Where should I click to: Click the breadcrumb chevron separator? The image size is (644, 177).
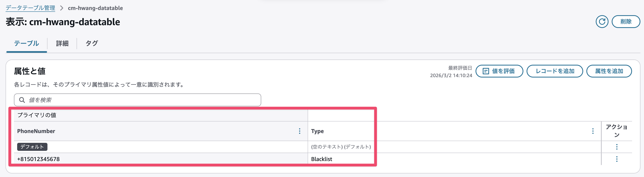[61, 8]
